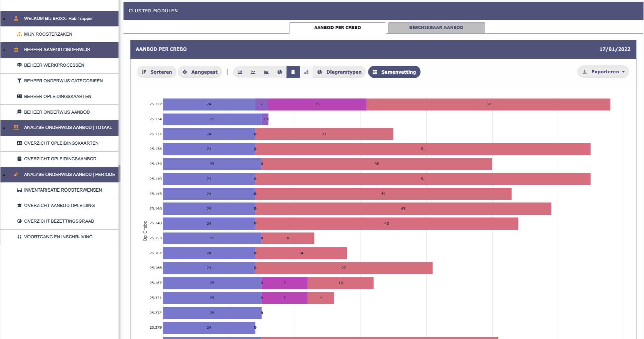Screen dimensions: 644x339
Task: Click the user icon beside Welkom bij BRIXX
Action: (16, 18)
